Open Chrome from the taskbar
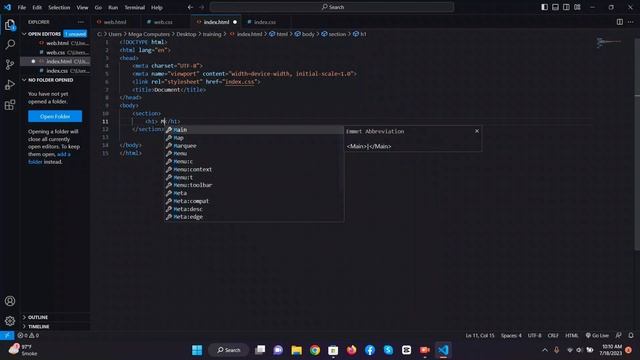 point(315,350)
